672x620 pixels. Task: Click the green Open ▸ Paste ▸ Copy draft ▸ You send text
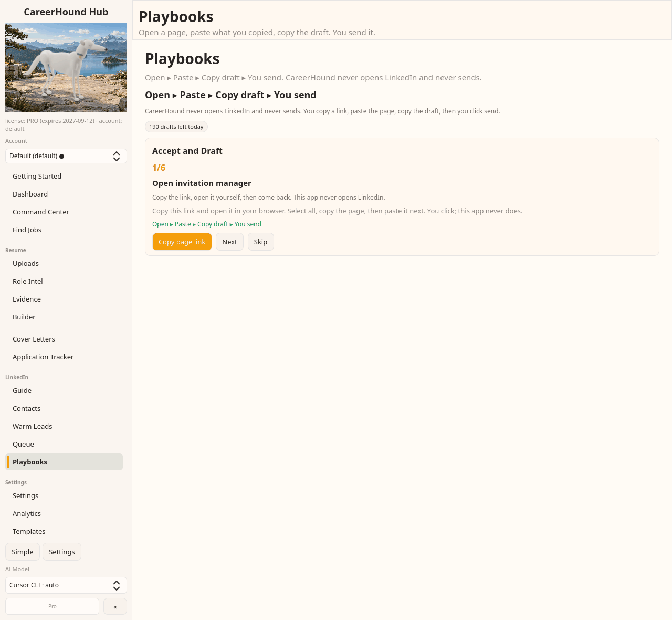[x=207, y=224]
